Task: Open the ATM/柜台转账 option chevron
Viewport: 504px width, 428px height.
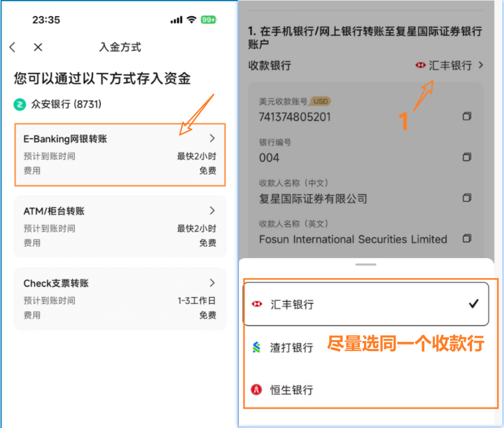Action: click(x=212, y=211)
